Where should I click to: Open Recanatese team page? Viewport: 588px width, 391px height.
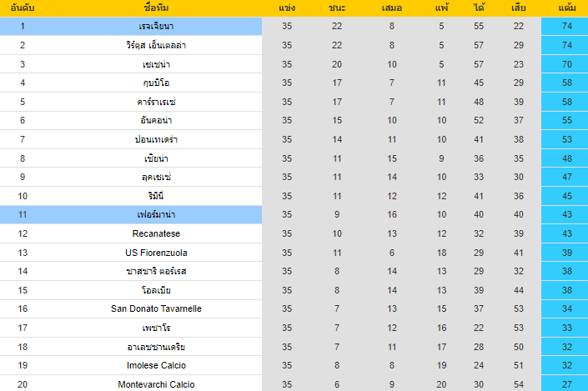click(x=156, y=233)
